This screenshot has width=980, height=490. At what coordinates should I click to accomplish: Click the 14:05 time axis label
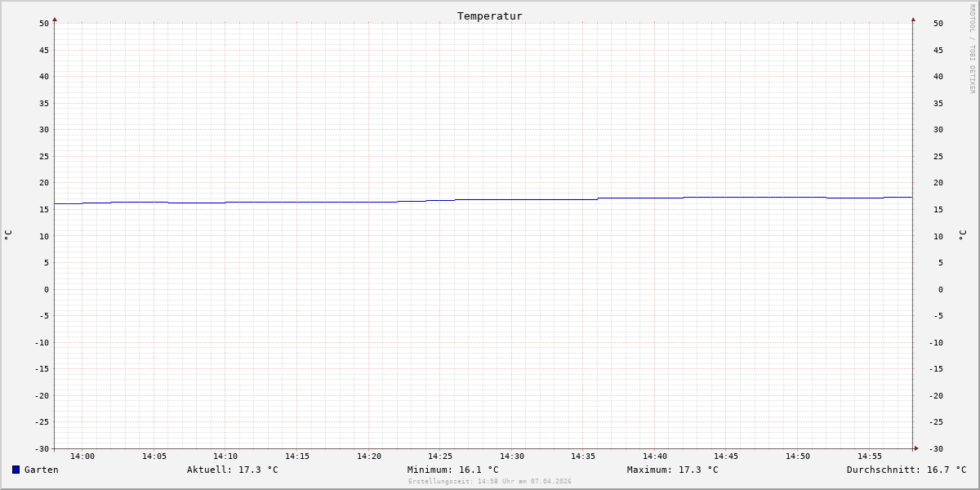click(154, 456)
